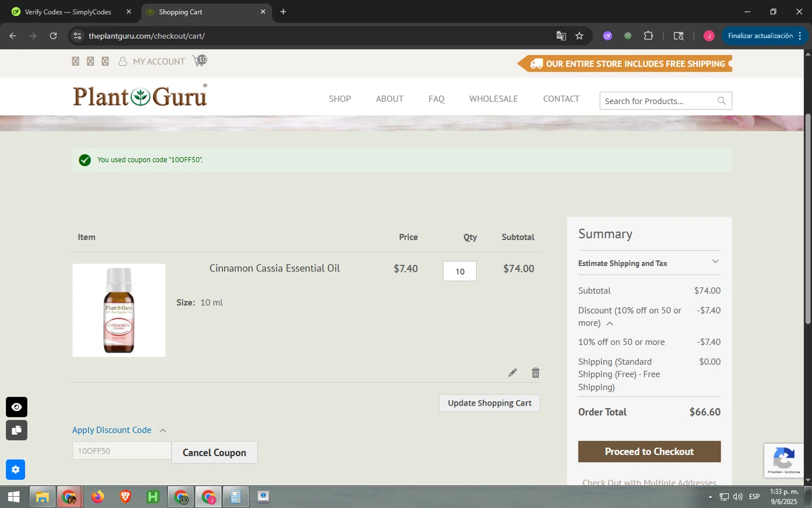The height and width of the screenshot is (508, 812).
Task: Click the volume speaker tray icon
Action: [738, 497]
